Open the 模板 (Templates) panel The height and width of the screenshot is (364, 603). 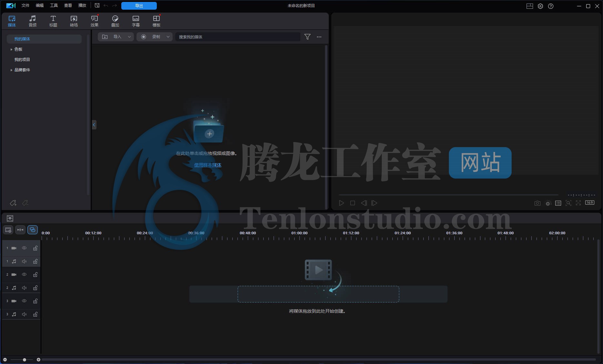(x=156, y=20)
